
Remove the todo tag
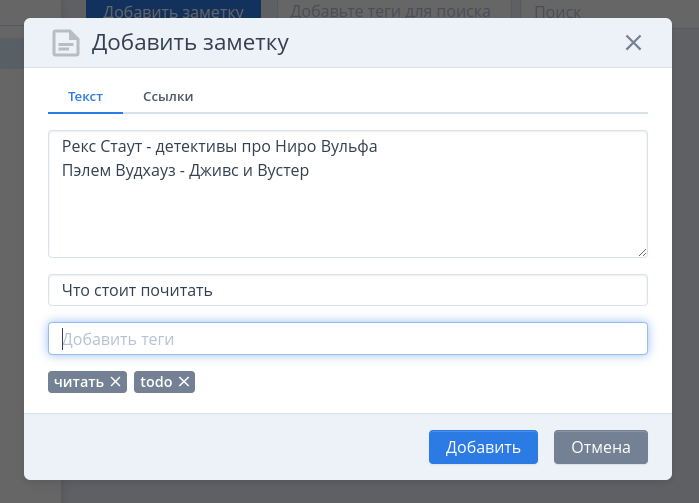pyautogui.click(x=184, y=382)
